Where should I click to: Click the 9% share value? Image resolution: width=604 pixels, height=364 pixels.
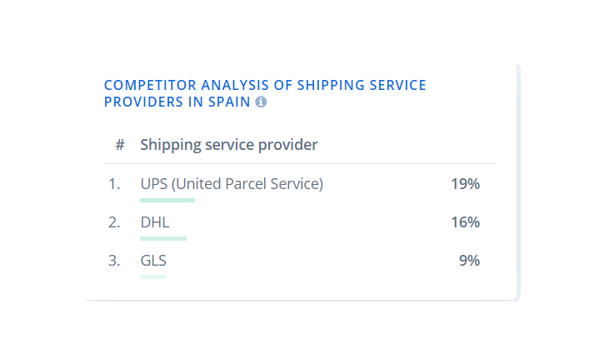click(469, 261)
